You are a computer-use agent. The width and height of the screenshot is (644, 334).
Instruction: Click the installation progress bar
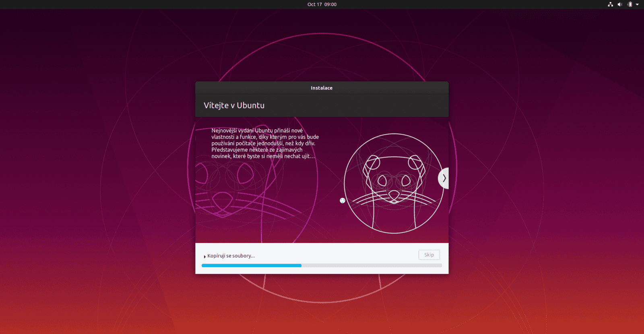click(322, 266)
